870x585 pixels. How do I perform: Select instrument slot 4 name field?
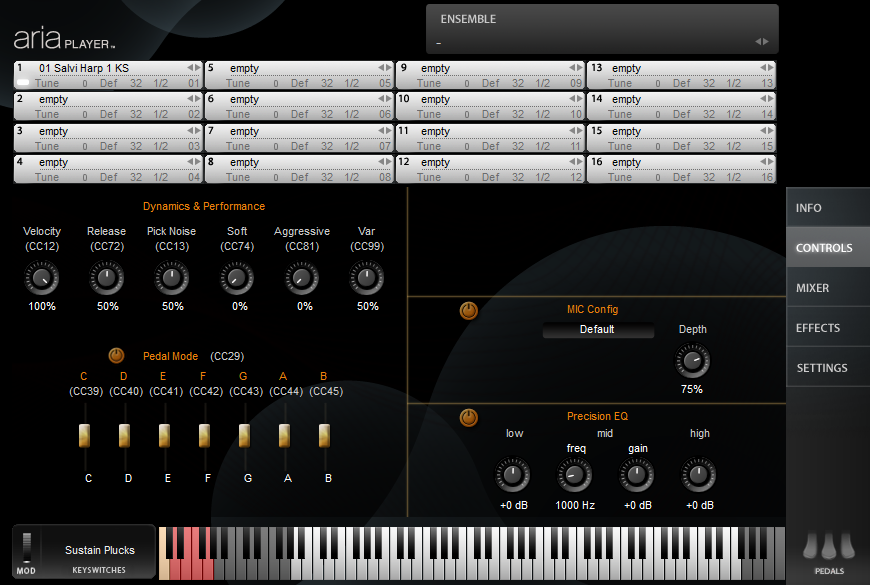111,162
